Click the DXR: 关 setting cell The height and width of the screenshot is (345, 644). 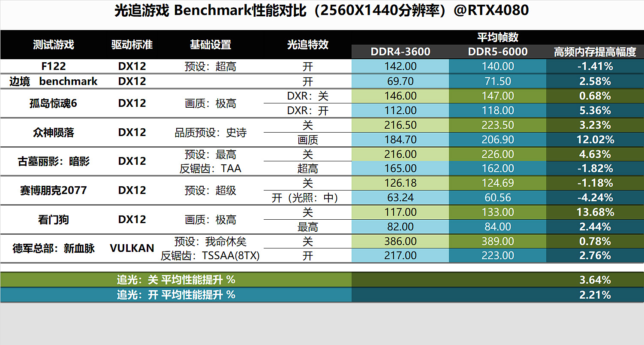[x=307, y=96]
